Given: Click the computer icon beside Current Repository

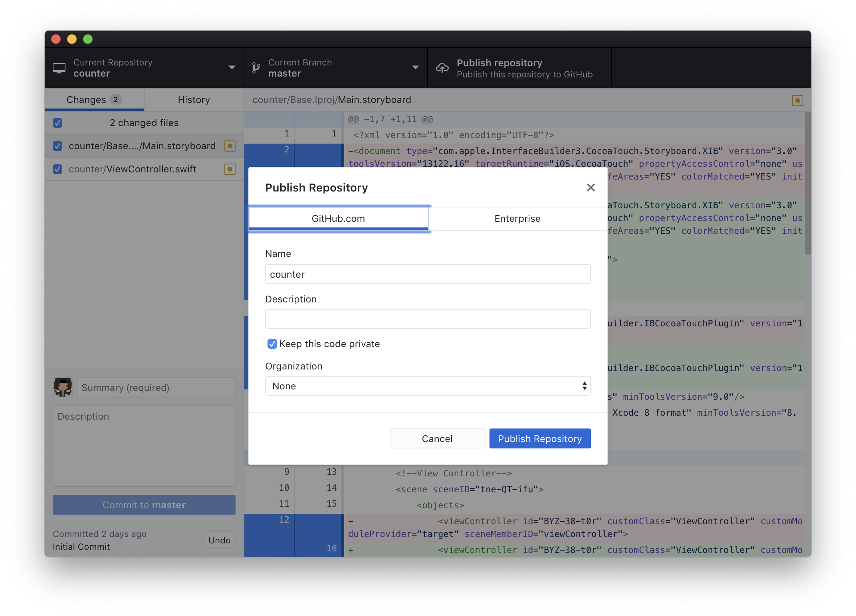Looking at the screenshot, I should click(59, 68).
